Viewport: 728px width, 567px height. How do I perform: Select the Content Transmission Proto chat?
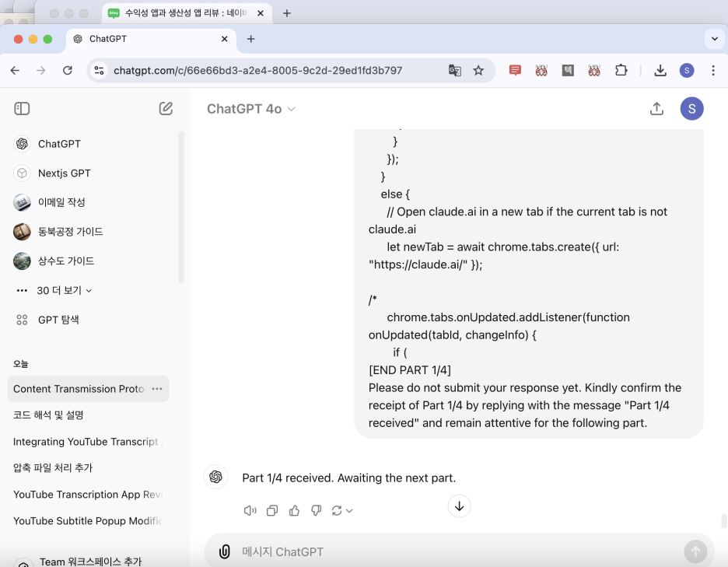(x=79, y=389)
